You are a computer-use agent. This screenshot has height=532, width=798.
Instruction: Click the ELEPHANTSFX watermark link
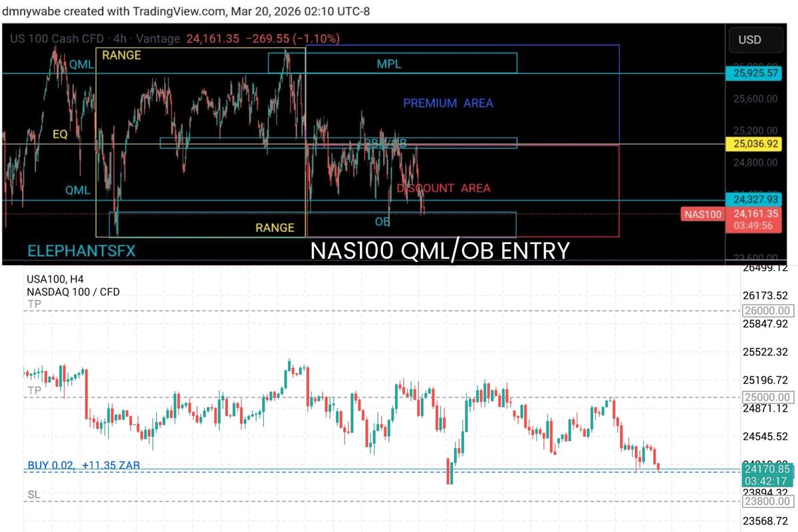click(80, 251)
